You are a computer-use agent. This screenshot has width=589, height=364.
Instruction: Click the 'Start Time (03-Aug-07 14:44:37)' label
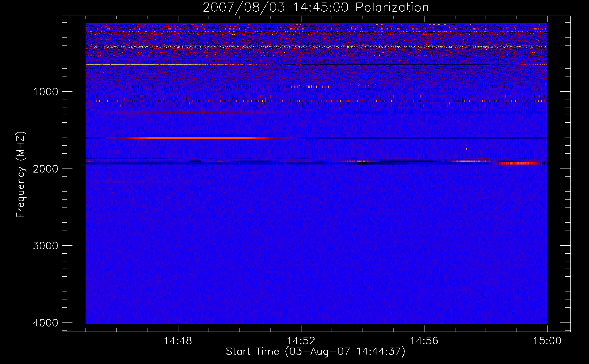point(316,352)
